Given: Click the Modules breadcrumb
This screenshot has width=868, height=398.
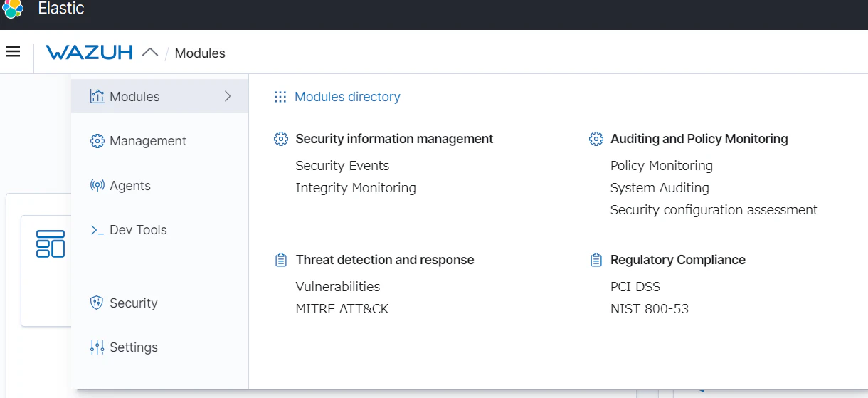Looking at the screenshot, I should [200, 53].
